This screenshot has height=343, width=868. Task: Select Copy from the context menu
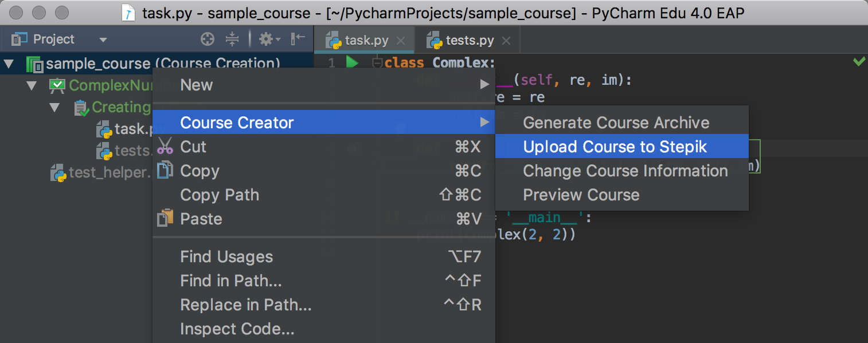pyautogui.click(x=323, y=171)
